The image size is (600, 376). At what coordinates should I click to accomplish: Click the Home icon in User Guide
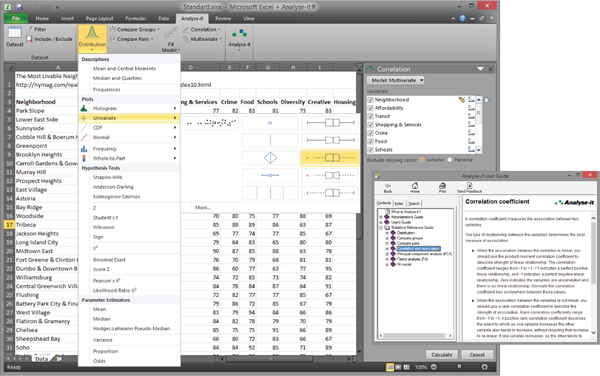coord(415,187)
